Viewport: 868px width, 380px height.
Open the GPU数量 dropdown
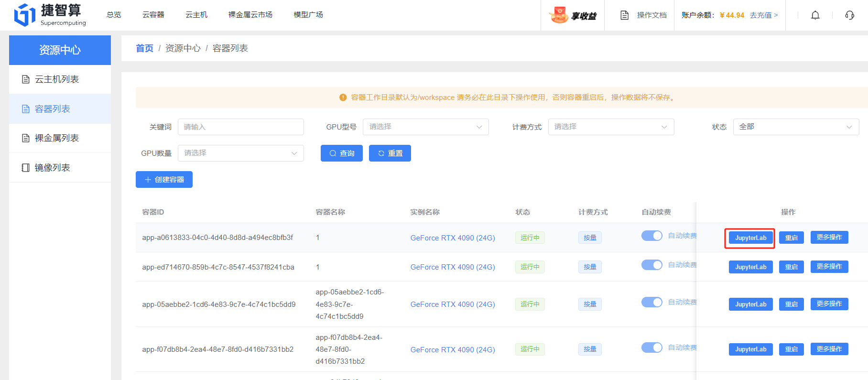(241, 153)
